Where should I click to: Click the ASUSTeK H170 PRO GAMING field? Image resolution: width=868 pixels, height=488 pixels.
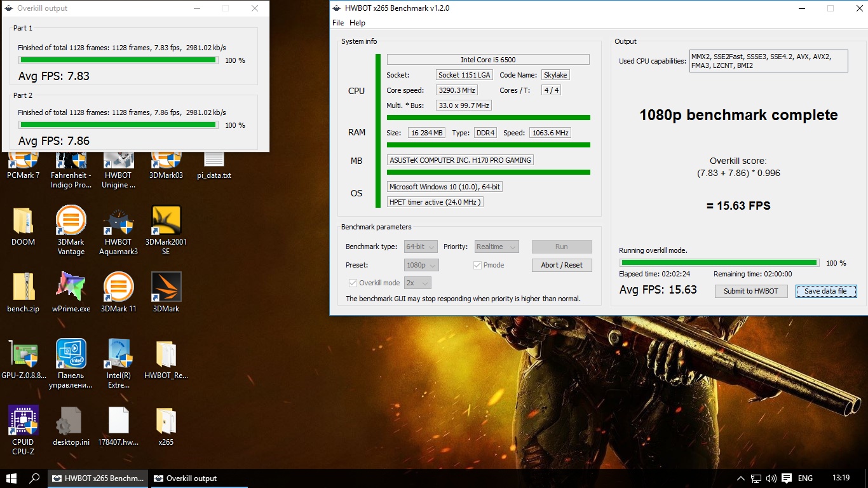pos(460,160)
